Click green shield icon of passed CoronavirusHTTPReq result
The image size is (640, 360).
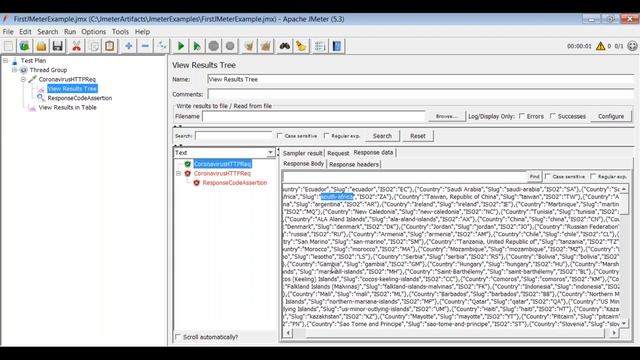pyautogui.click(x=187, y=164)
